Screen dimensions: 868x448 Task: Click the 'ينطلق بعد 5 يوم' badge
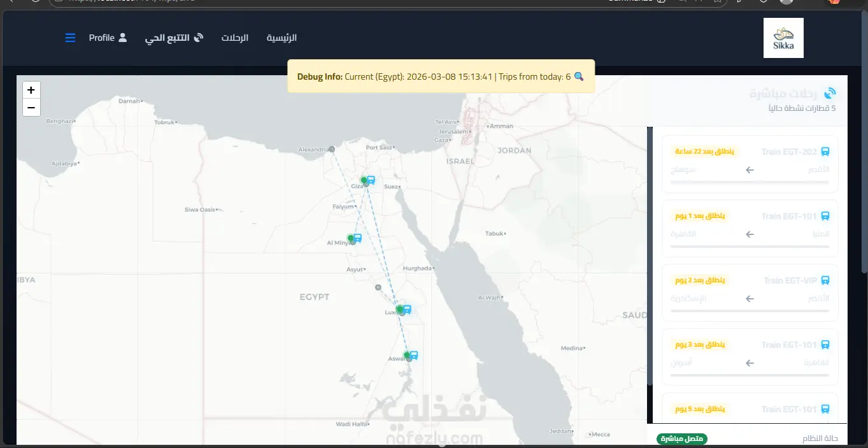pyautogui.click(x=700, y=409)
